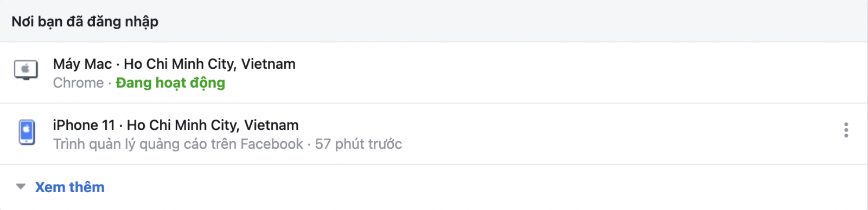This screenshot has height=210, width=868.
Task: Click the Xem thêm disclosure triangle
Action: [21, 187]
